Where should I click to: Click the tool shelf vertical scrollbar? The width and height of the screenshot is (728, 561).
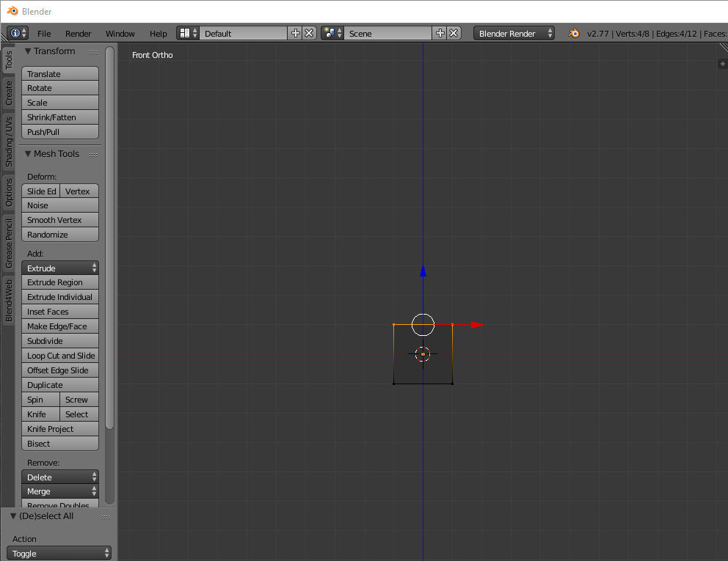pos(109,238)
